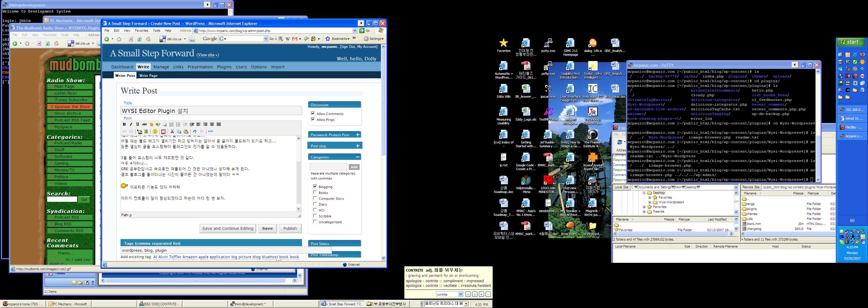Uncheck the Blogging category
Image resolution: width=868 pixels, height=308 pixels.
tap(315, 186)
